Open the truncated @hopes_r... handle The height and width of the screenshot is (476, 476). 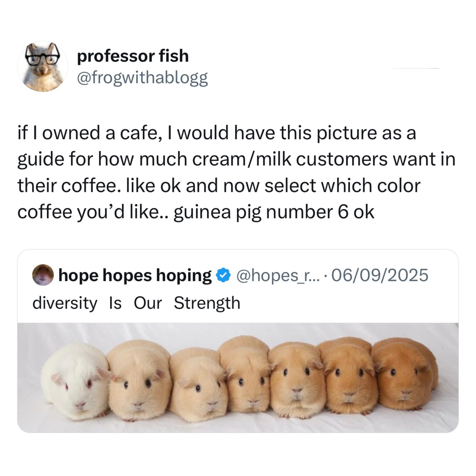click(x=278, y=275)
